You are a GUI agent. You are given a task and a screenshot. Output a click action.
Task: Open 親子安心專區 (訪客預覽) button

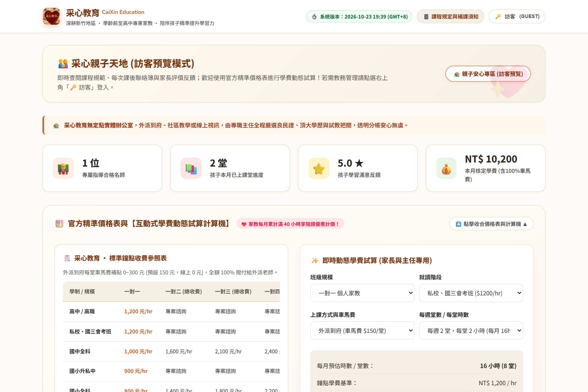488,74
